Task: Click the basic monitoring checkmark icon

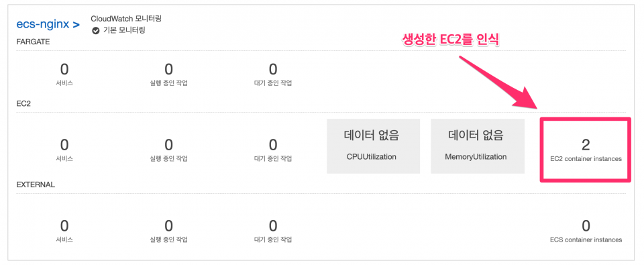Action: pyautogui.click(x=96, y=31)
